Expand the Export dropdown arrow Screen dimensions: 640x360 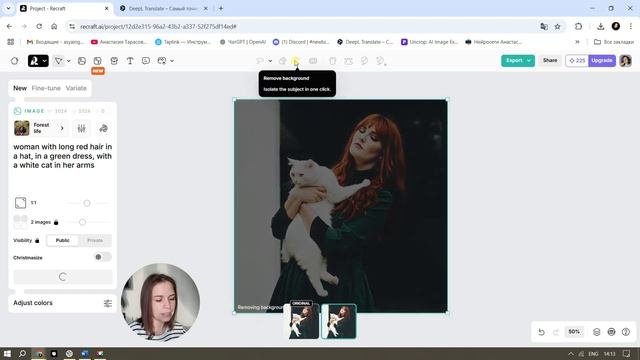[x=529, y=60]
